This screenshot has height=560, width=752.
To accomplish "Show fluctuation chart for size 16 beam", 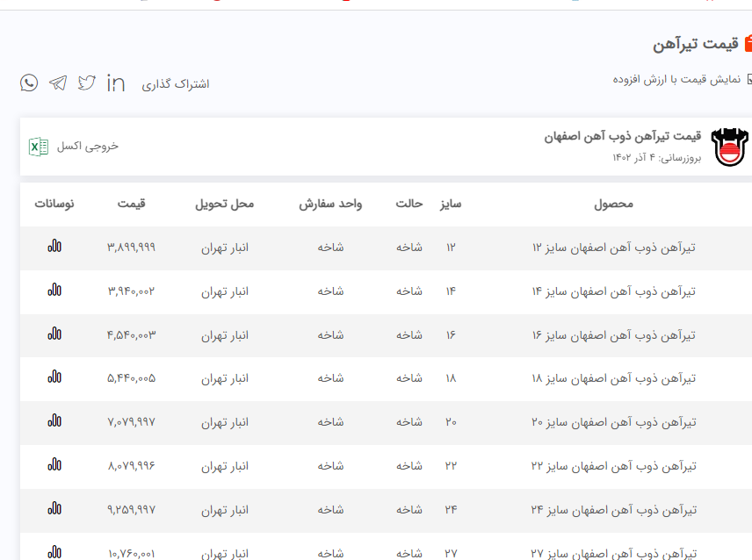I will point(54,334).
